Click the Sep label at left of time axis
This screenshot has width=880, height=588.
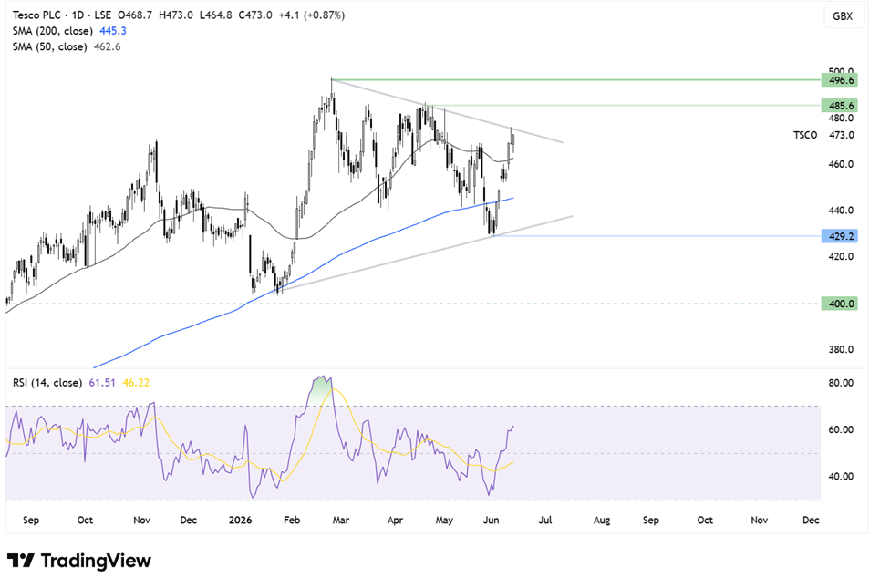pyautogui.click(x=31, y=521)
